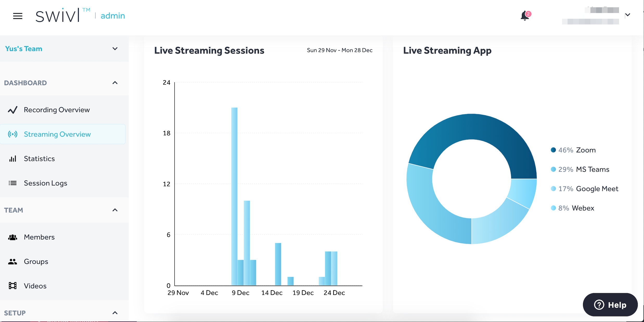Collapse the SETUP section chevron
Screen dimensions: 644x322
coord(115,313)
